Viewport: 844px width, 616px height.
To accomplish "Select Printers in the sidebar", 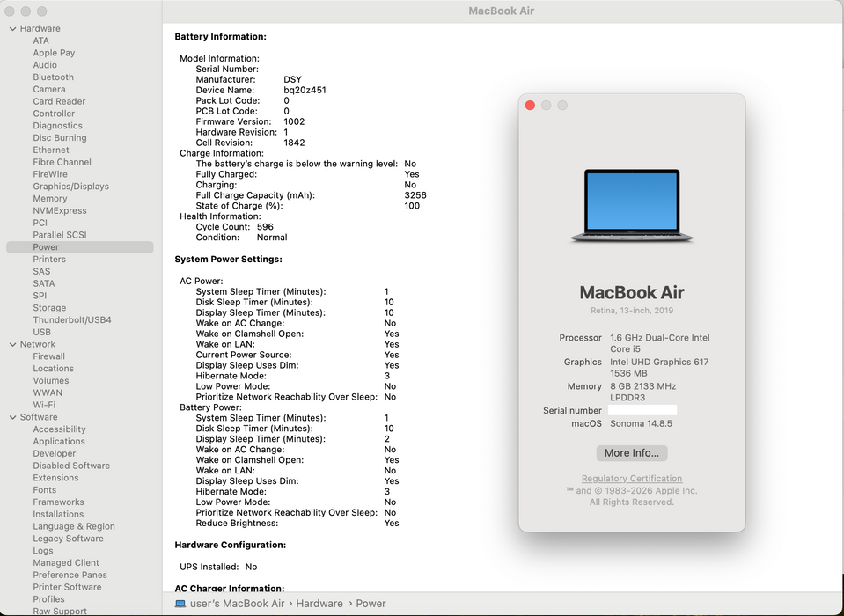I will (49, 260).
